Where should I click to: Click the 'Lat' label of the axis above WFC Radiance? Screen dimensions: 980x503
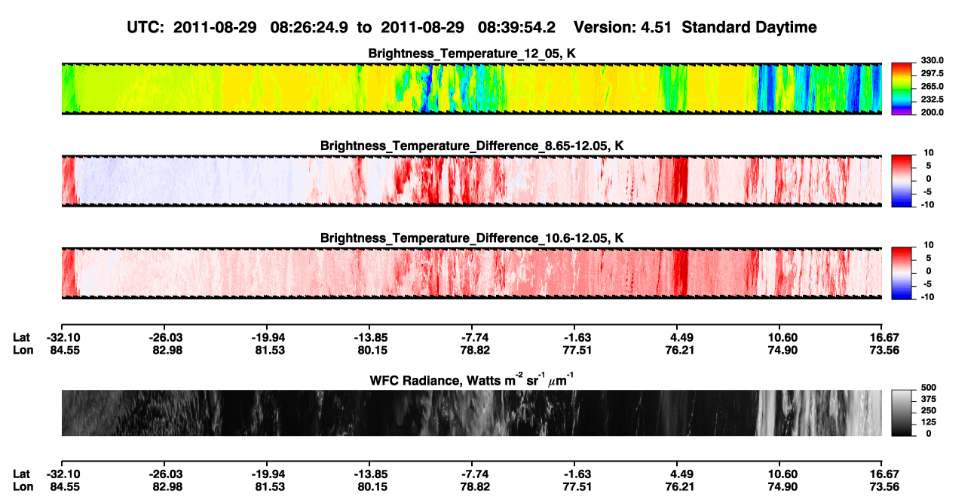point(21,338)
